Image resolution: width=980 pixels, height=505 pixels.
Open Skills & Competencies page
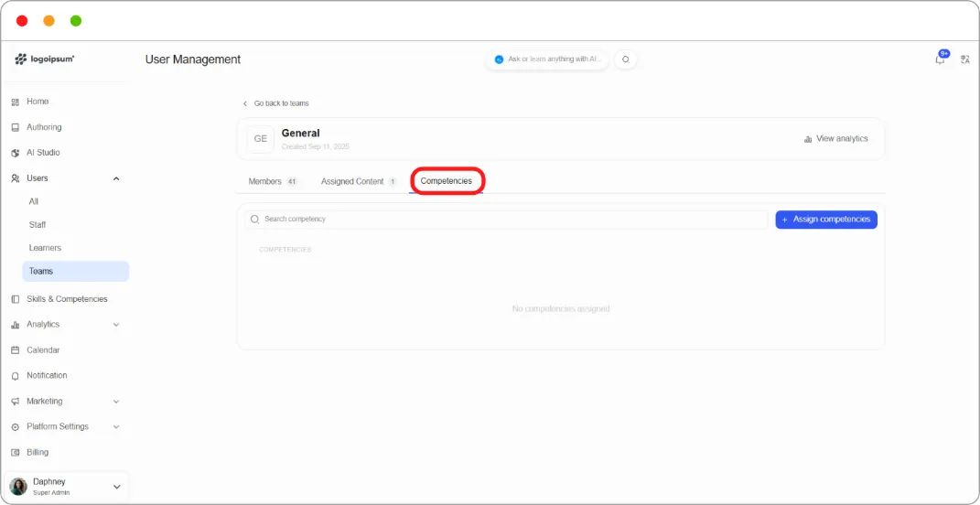pyautogui.click(x=67, y=299)
